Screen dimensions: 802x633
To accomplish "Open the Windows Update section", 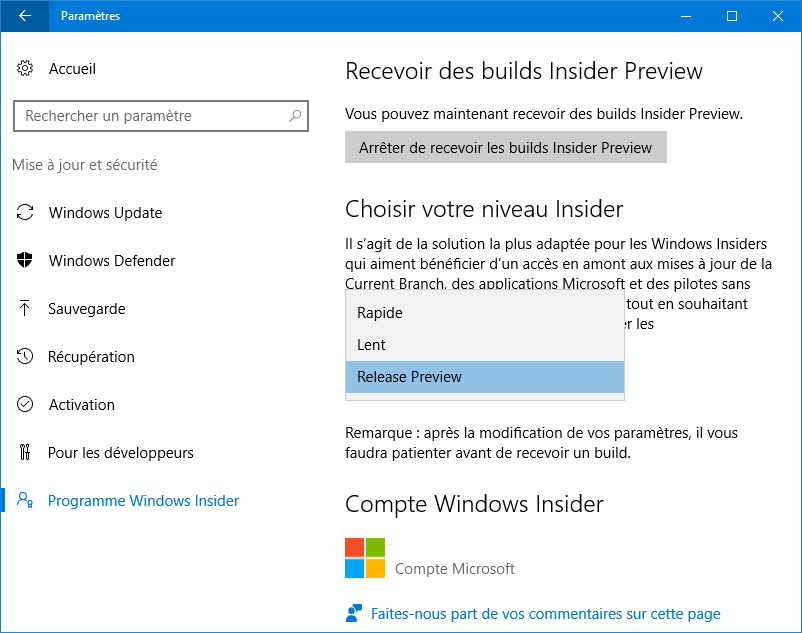I will (x=105, y=213).
